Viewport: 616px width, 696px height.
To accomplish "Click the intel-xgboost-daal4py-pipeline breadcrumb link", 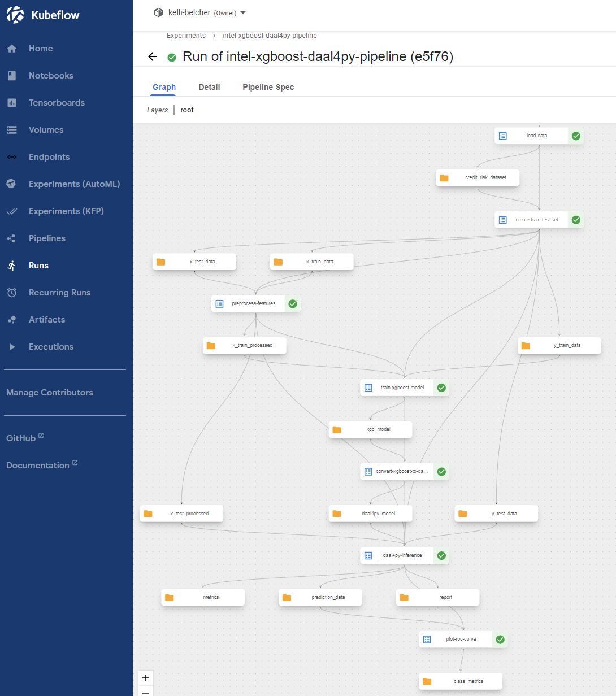I will pos(270,36).
